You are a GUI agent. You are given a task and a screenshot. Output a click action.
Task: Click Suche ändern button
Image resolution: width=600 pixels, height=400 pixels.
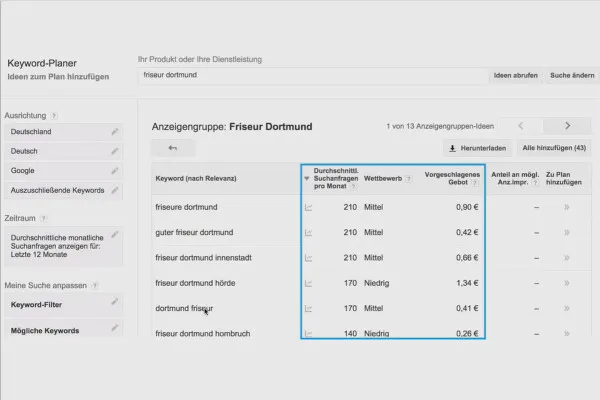572,75
